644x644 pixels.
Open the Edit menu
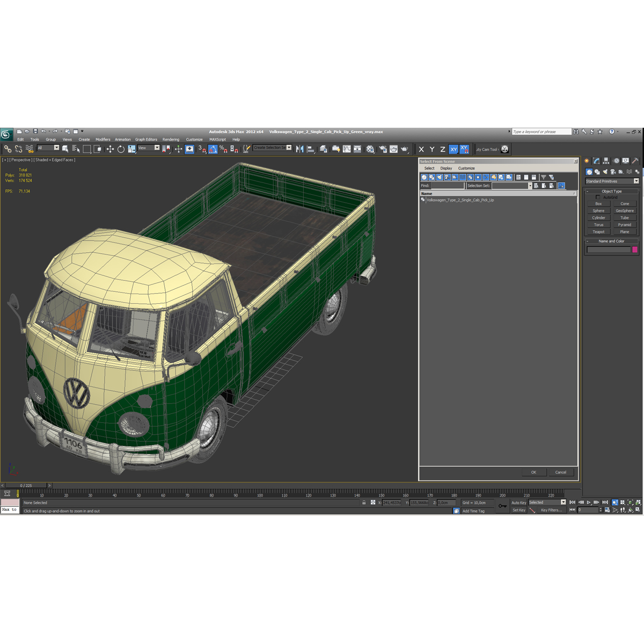point(20,140)
